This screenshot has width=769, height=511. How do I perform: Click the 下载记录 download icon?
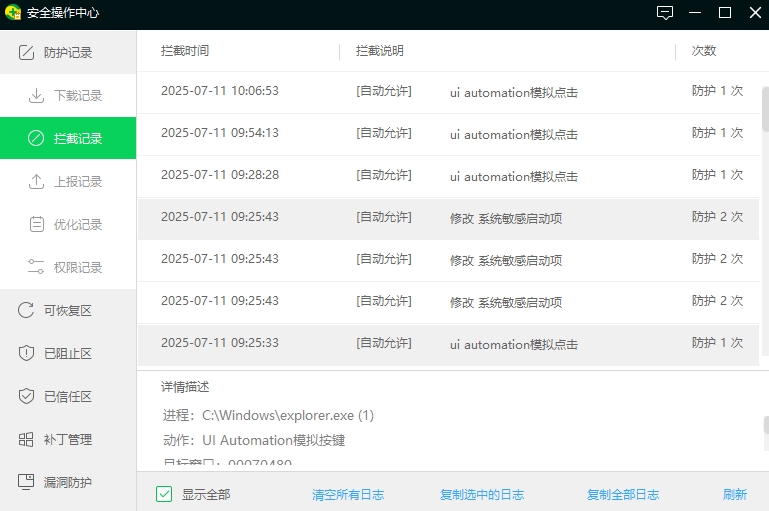coord(36,96)
